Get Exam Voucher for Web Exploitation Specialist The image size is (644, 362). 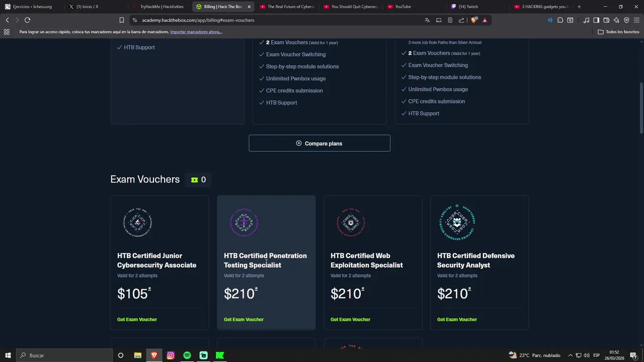click(350, 319)
